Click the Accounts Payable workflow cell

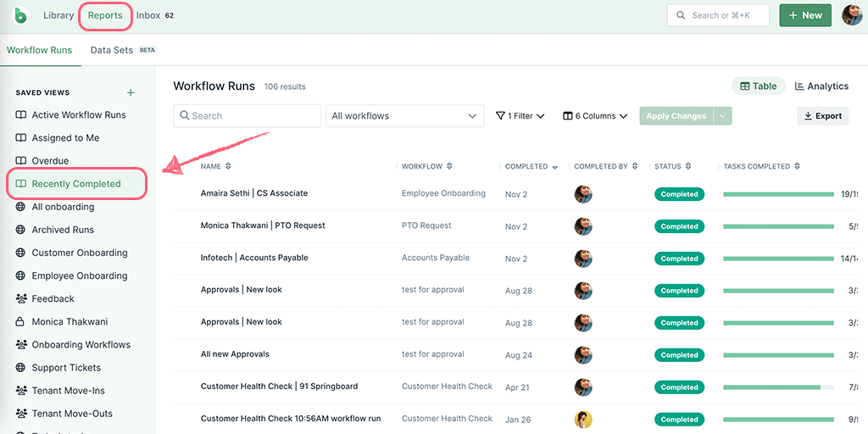[436, 258]
